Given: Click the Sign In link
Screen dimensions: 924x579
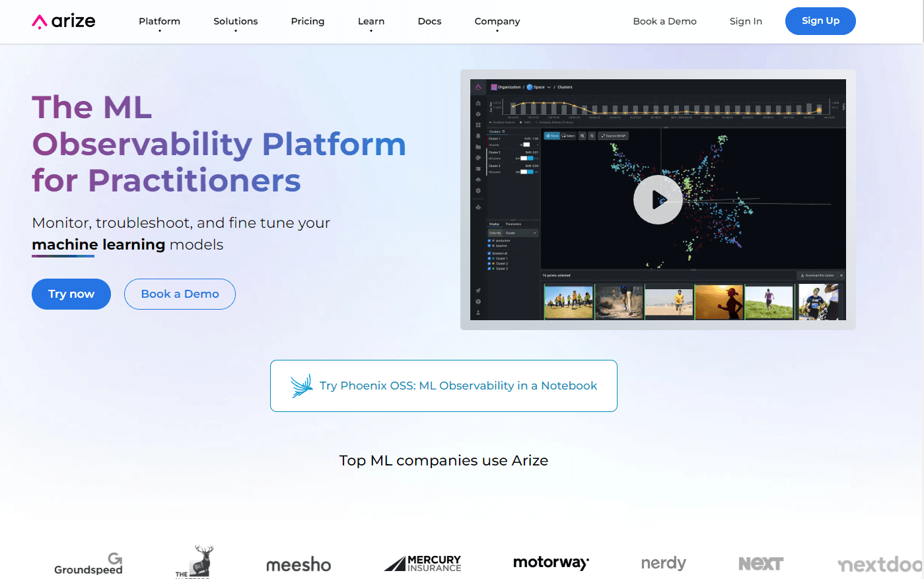Looking at the screenshot, I should click(x=746, y=21).
